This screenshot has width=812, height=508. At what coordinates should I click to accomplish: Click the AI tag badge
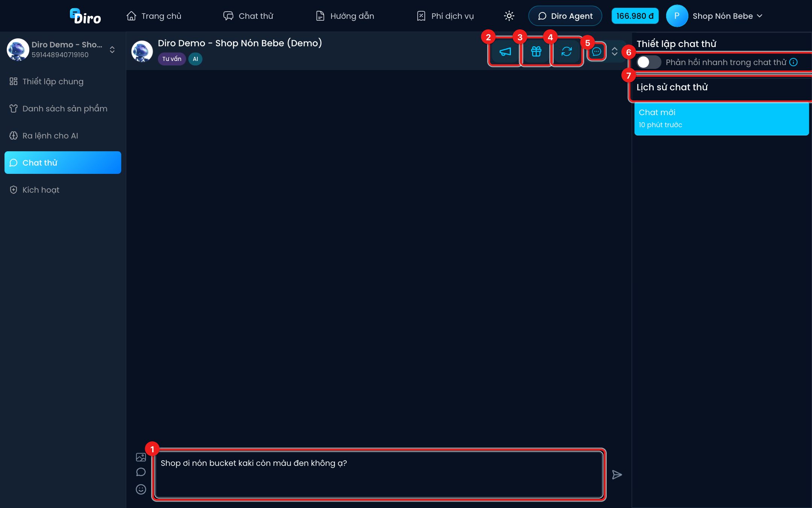pos(195,59)
